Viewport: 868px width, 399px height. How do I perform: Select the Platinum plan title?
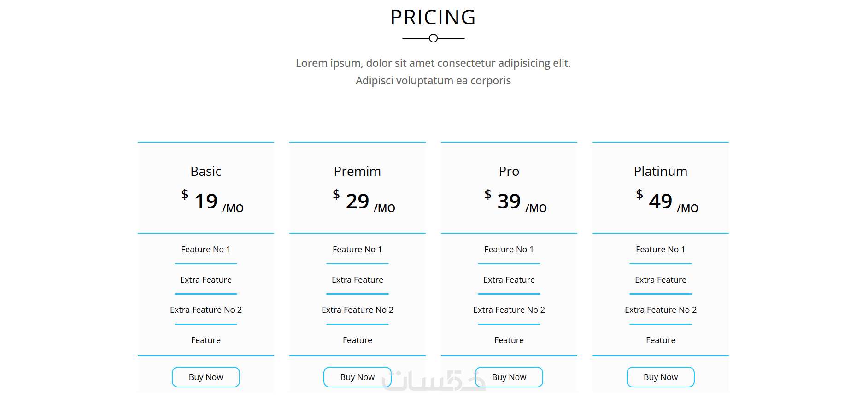click(x=661, y=171)
